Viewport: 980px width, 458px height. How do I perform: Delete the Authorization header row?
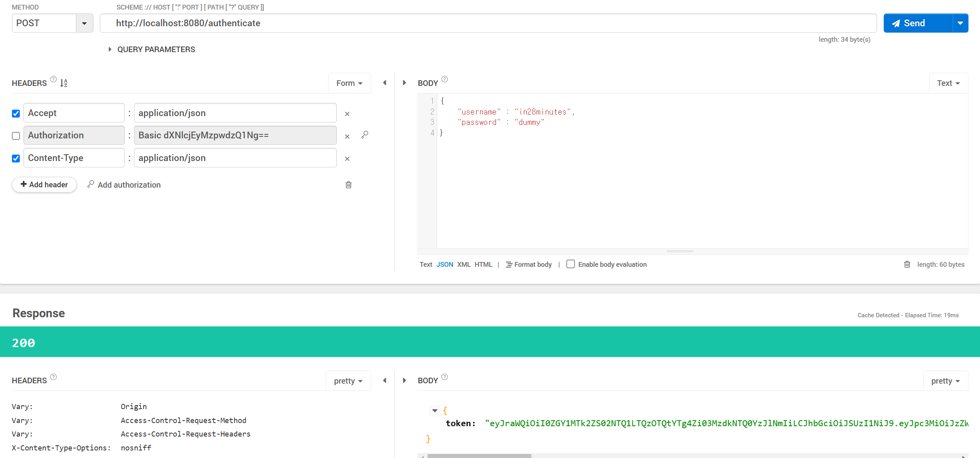click(347, 136)
